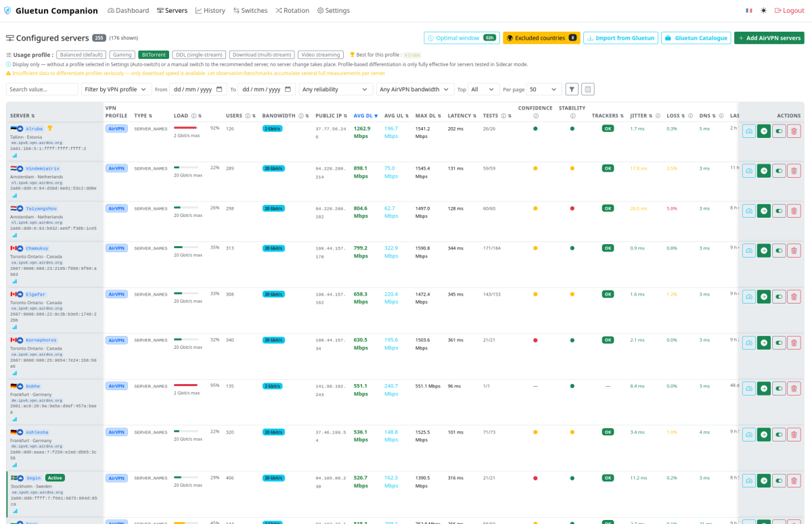Open the column visibility icon button
Image resolution: width=812 pixels, height=524 pixels.
pyautogui.click(x=588, y=89)
